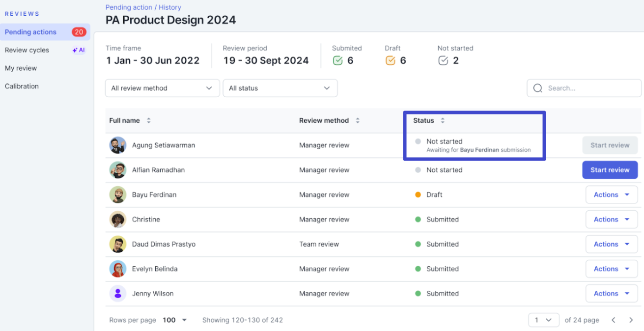644x331 pixels.
Task: Click the Submitted checkmark icon
Action: pos(337,61)
